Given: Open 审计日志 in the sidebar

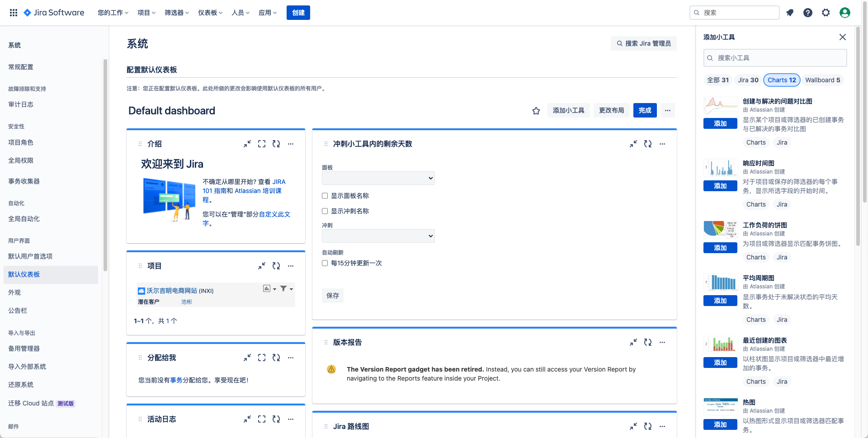Looking at the screenshot, I should pos(21,104).
